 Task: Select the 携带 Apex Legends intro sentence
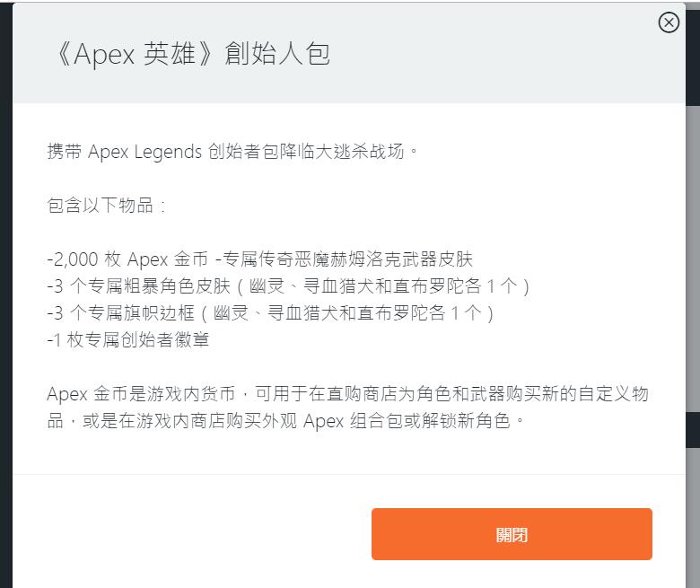point(232,151)
